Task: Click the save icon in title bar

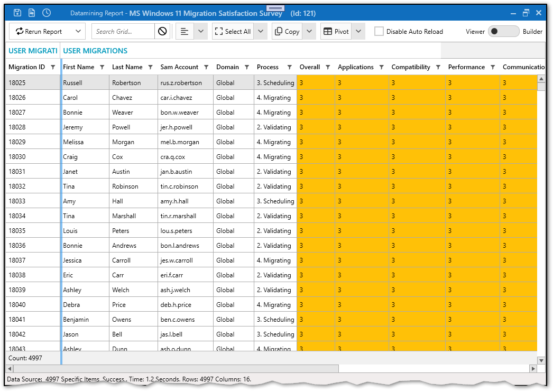Action: tap(17, 13)
